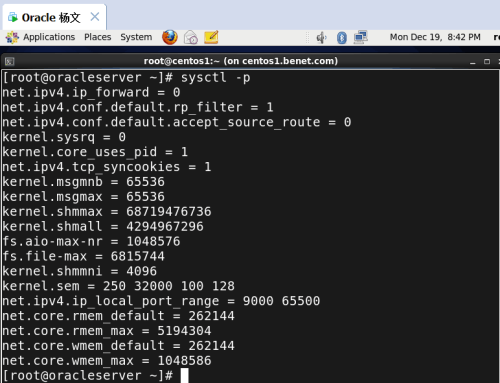The image size is (500, 383).
Task: Click the kernel.sysrq = 0 line
Action: click(64, 137)
